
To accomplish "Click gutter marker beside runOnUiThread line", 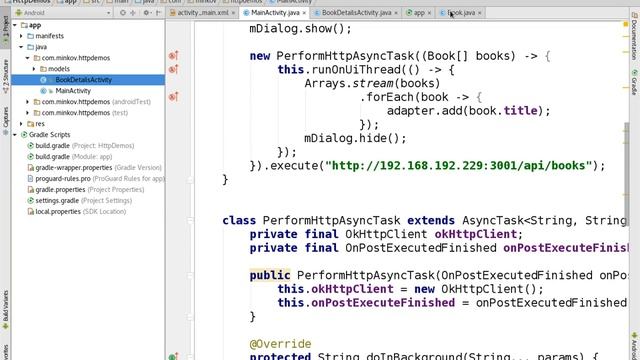I will [x=173, y=70].
